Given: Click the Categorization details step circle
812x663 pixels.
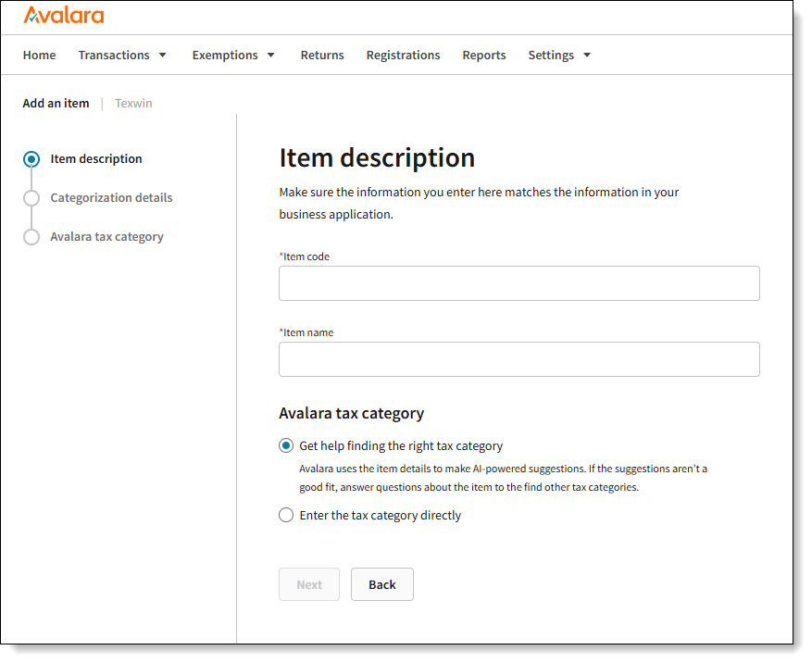Looking at the screenshot, I should click(x=31, y=198).
